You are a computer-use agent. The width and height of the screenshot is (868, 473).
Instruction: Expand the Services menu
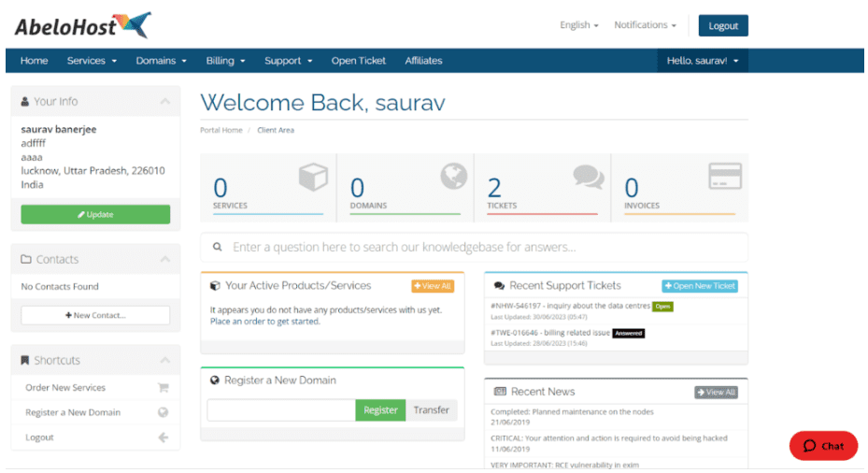(92, 61)
